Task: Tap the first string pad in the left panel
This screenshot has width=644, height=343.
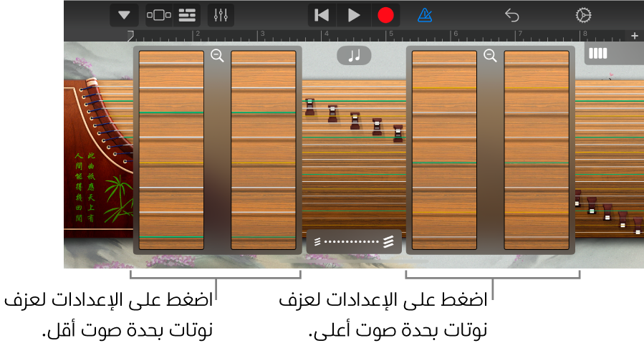Action: pyautogui.click(x=171, y=150)
